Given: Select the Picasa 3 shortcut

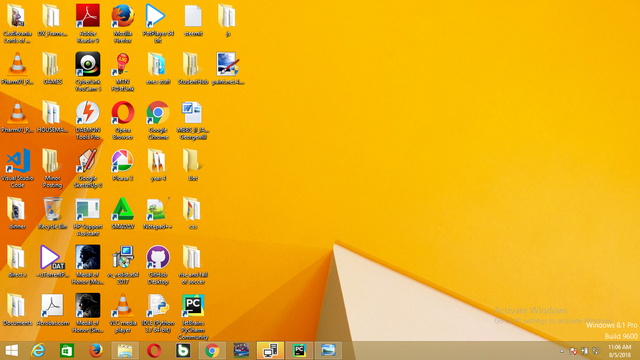Looking at the screenshot, I should tap(122, 164).
